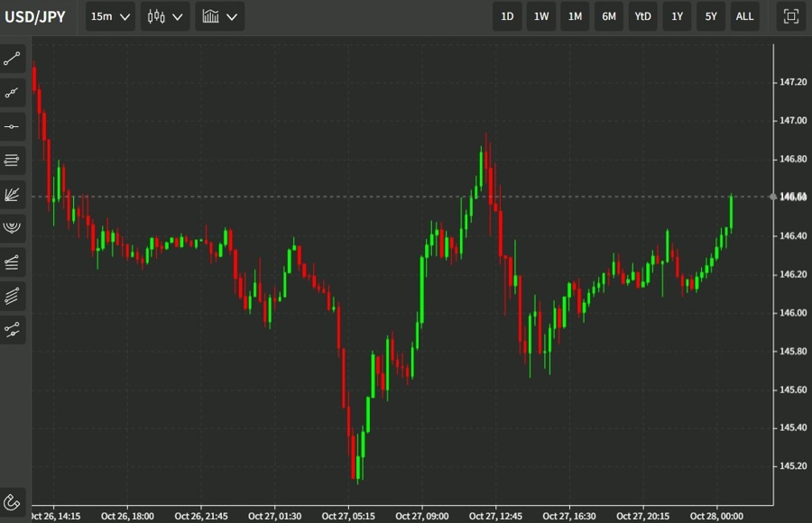Select the parallel lines drawing tool
The height and width of the screenshot is (523, 812).
[x=12, y=160]
